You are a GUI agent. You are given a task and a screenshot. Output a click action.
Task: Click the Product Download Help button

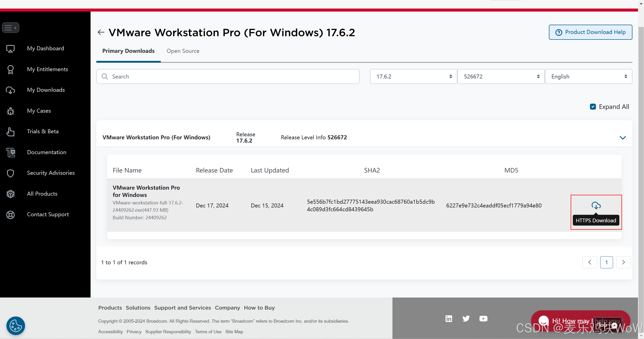pyautogui.click(x=590, y=32)
